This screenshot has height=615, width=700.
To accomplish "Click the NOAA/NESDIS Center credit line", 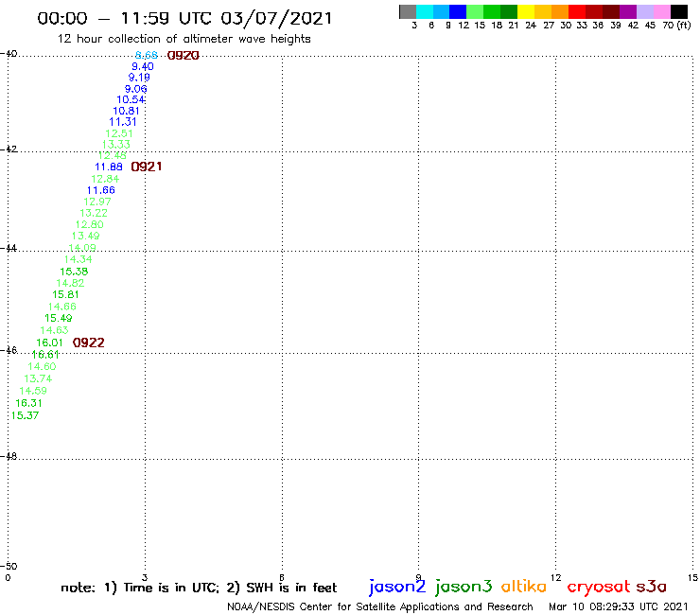I will [380, 606].
